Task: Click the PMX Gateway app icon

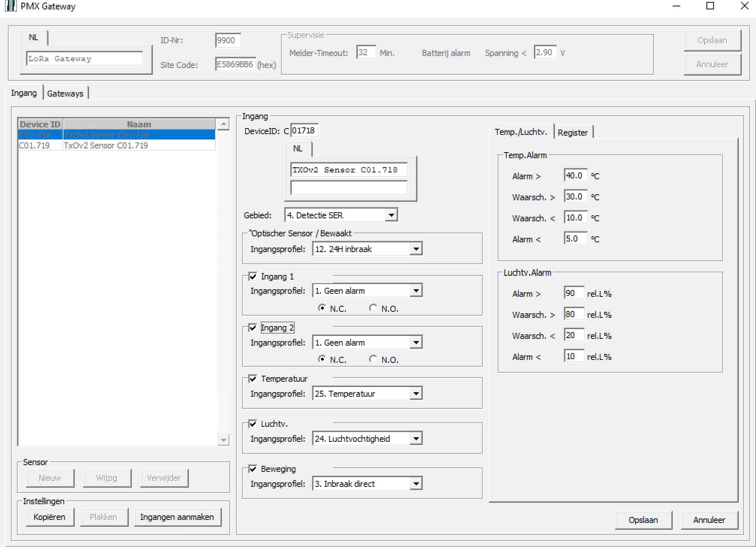Action: pyautogui.click(x=11, y=6)
